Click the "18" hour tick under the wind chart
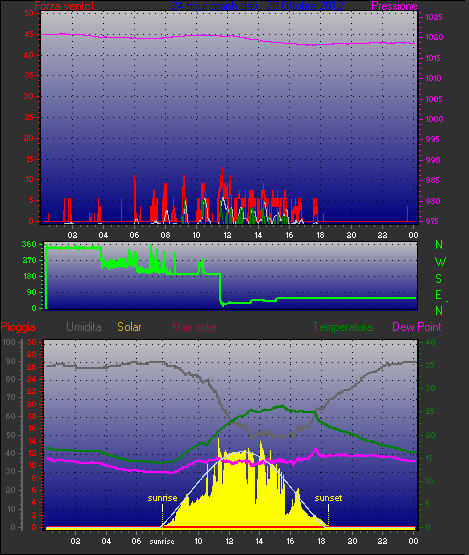 [320, 235]
